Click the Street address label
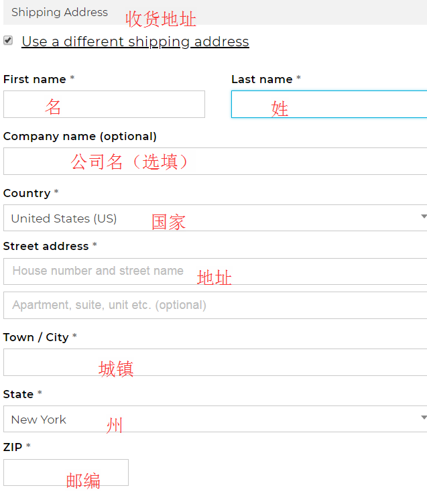 pyautogui.click(x=46, y=246)
